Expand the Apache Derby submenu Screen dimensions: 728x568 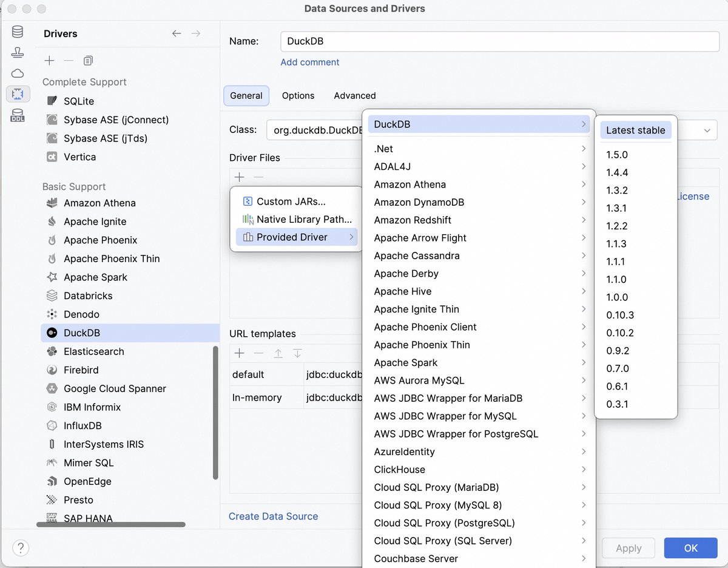pyautogui.click(x=479, y=273)
